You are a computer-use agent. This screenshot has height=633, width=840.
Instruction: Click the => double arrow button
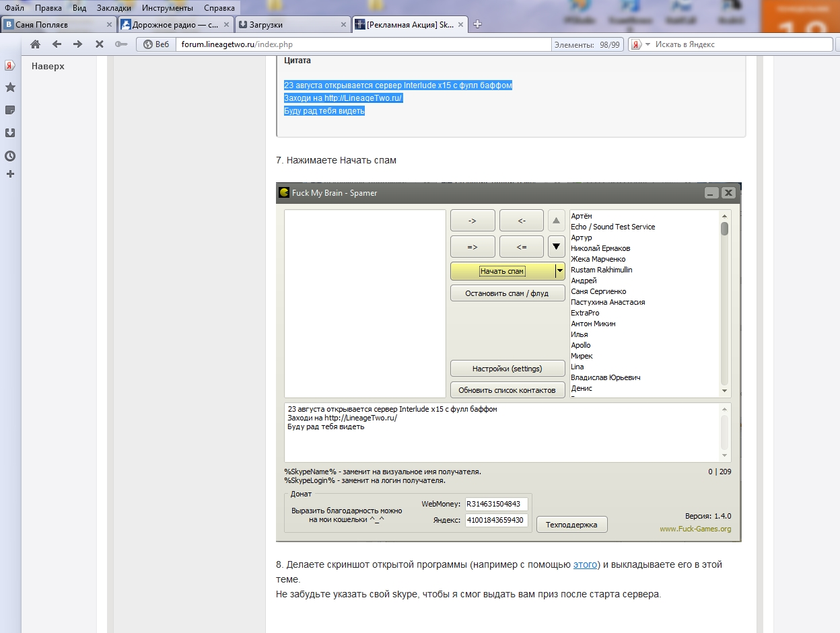pos(473,247)
